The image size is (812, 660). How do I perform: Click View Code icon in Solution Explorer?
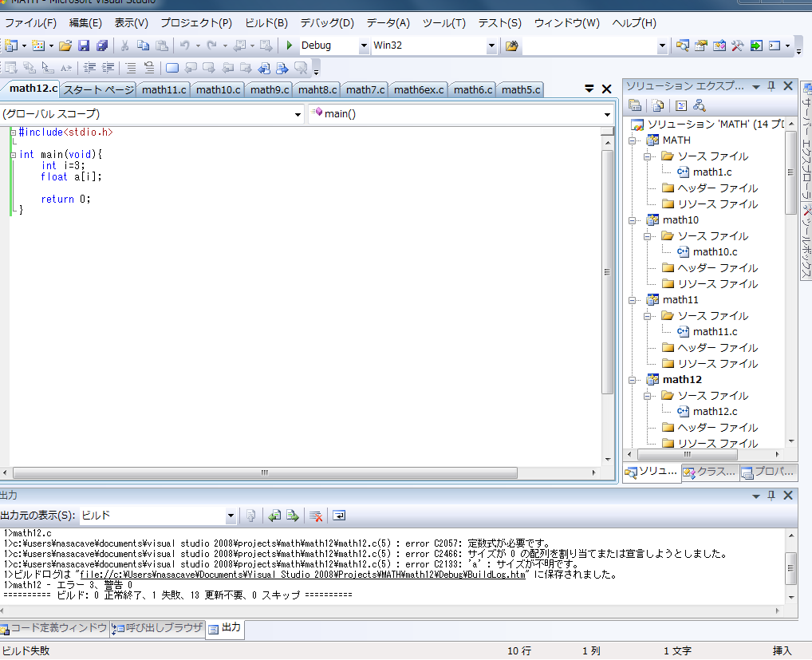click(681, 105)
